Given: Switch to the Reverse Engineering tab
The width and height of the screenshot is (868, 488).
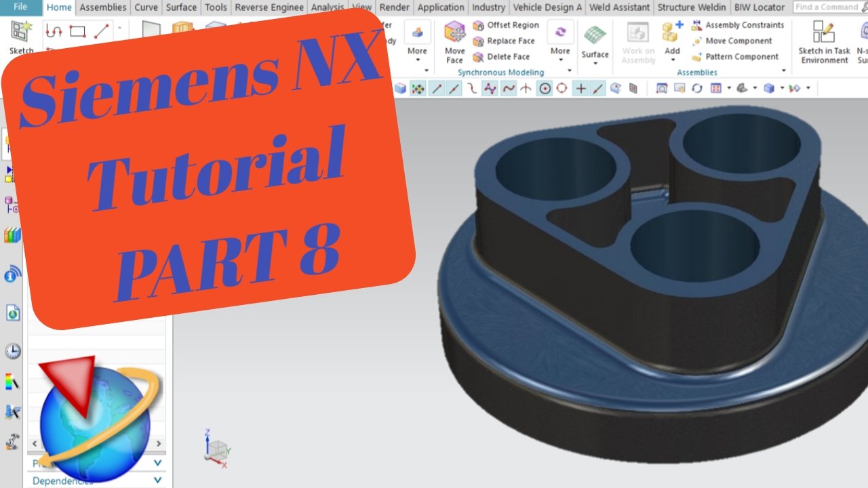Looking at the screenshot, I should (x=270, y=7).
